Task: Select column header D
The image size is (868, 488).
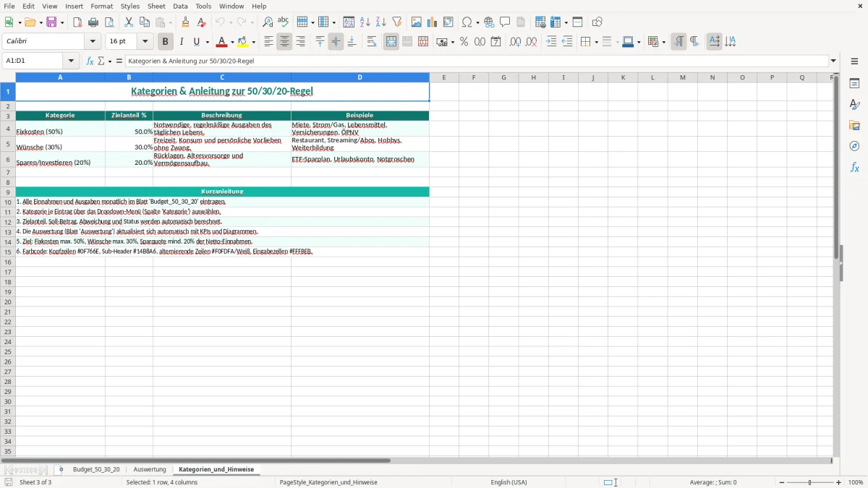Action: 359,77
